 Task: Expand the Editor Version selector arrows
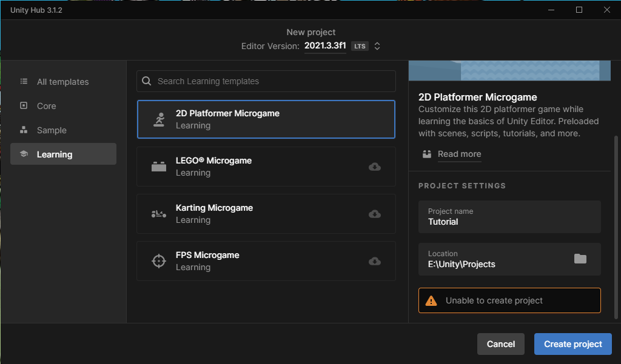pyautogui.click(x=377, y=46)
